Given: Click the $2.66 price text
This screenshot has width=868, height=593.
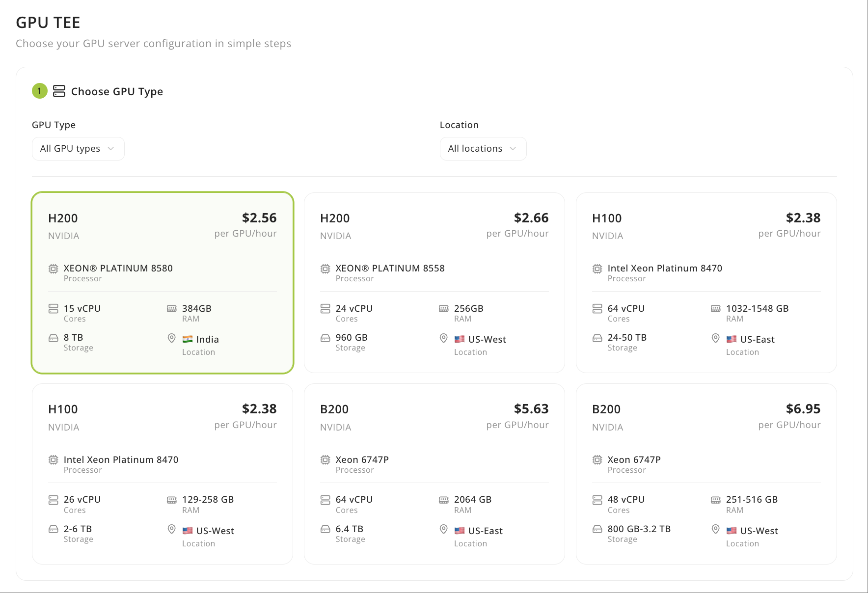Looking at the screenshot, I should pos(531,218).
